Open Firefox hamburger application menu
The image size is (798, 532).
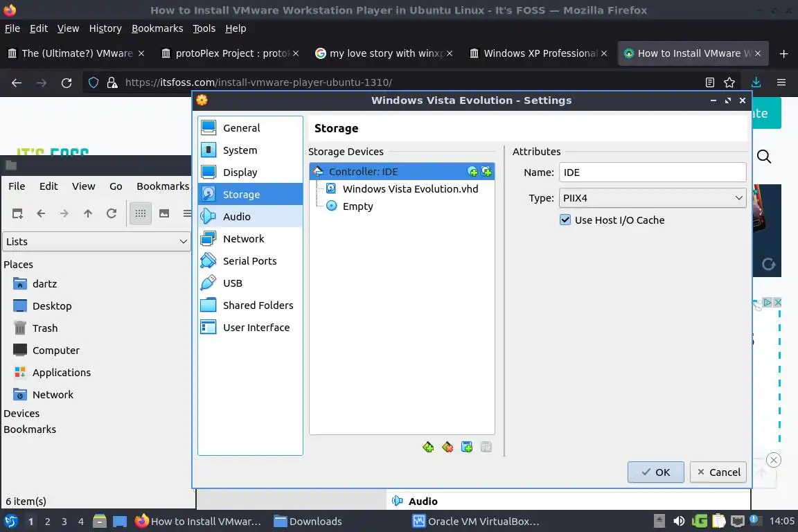(781, 82)
